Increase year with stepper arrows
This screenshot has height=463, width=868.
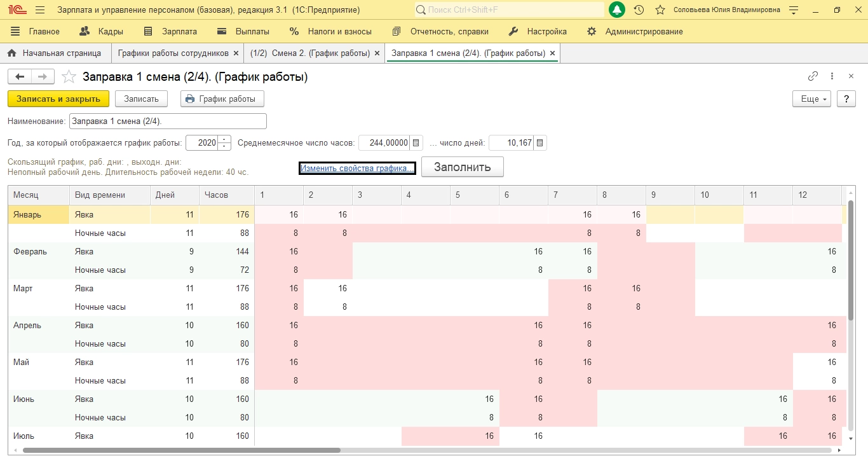224,139
